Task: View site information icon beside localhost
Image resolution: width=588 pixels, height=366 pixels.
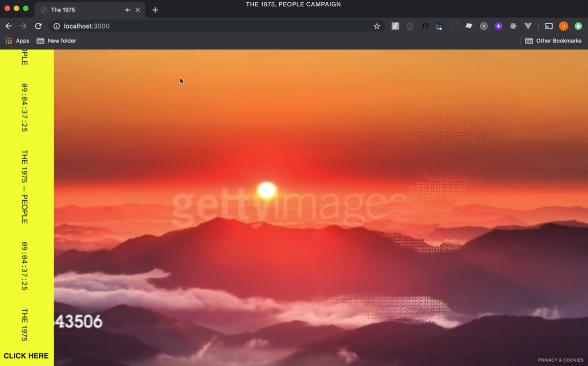Action: 56,26
